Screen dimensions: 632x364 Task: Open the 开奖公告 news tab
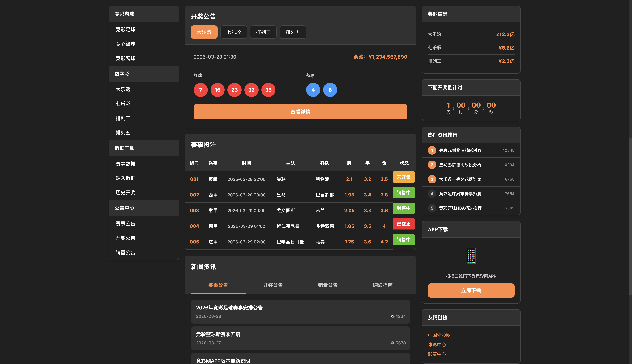(x=273, y=285)
